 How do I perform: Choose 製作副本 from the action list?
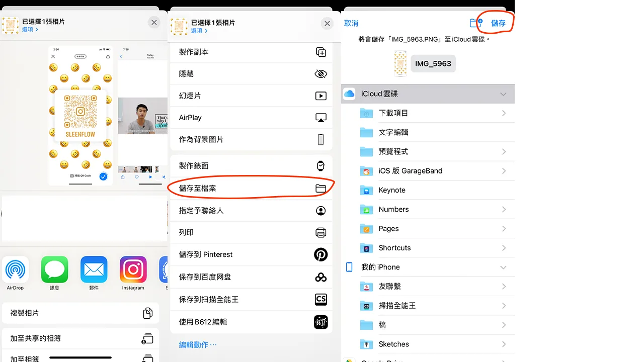coord(251,52)
